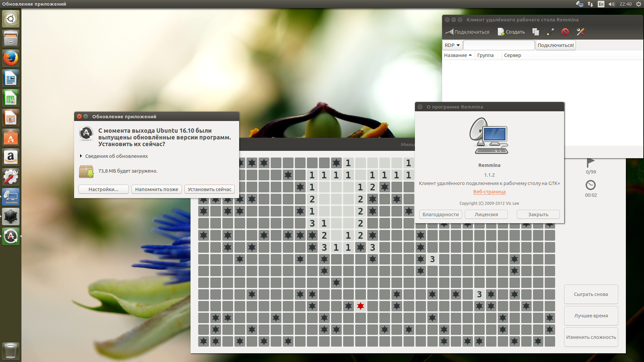Viewport: 644px width, 362px height.
Task: Click Изменить сложность in Mines
Action: [591, 337]
